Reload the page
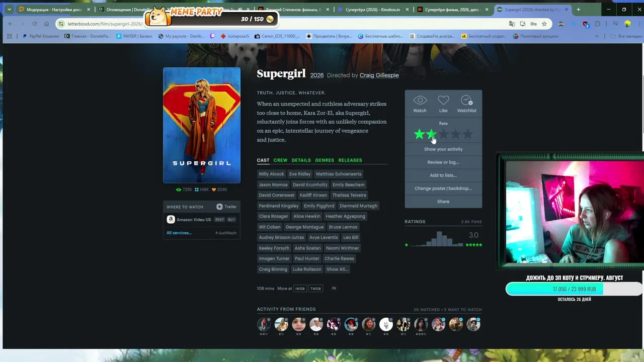 point(34,24)
